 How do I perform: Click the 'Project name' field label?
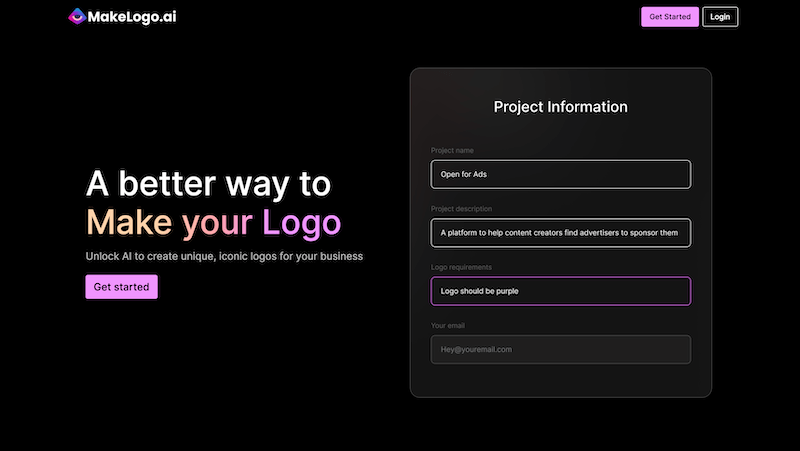(x=453, y=151)
